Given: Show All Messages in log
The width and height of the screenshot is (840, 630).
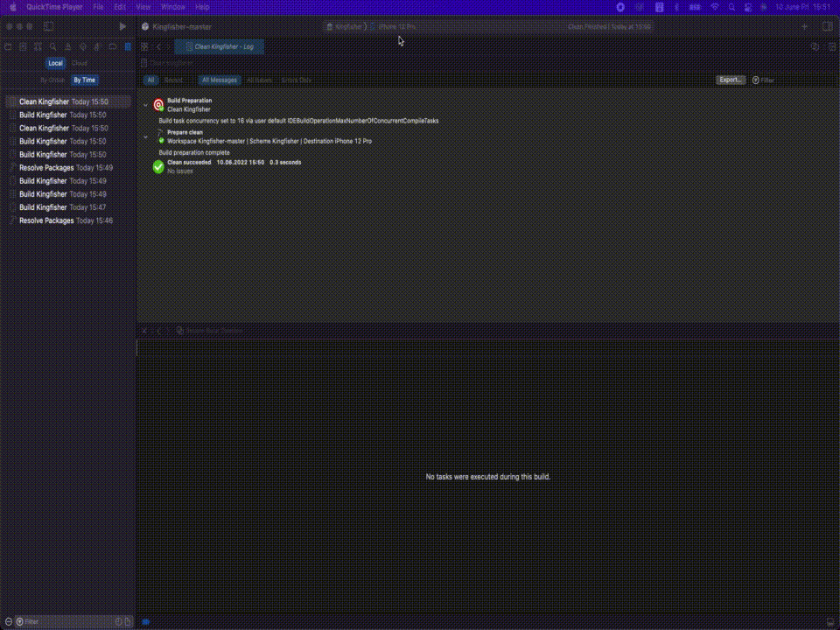Looking at the screenshot, I should [x=220, y=80].
